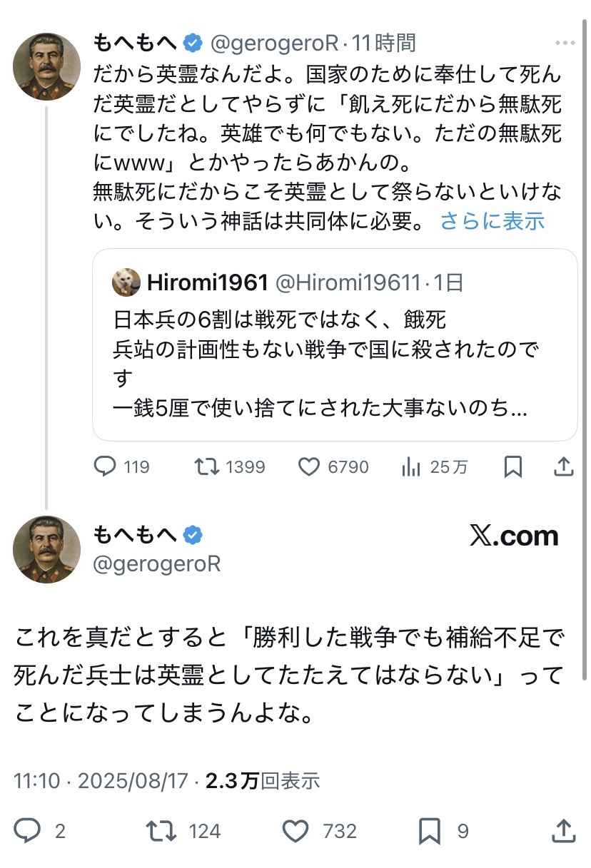
Task: Open the three-dot more menu on top post
Action: (x=564, y=43)
